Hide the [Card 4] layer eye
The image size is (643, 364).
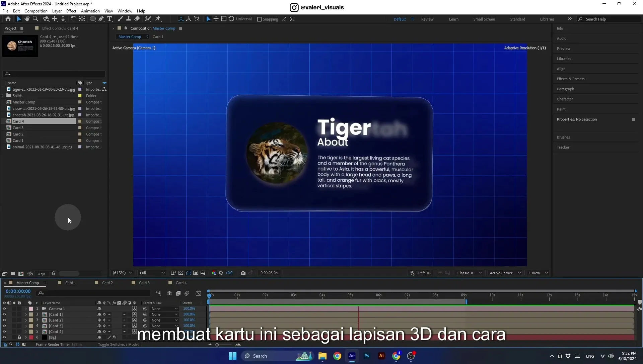click(4, 332)
